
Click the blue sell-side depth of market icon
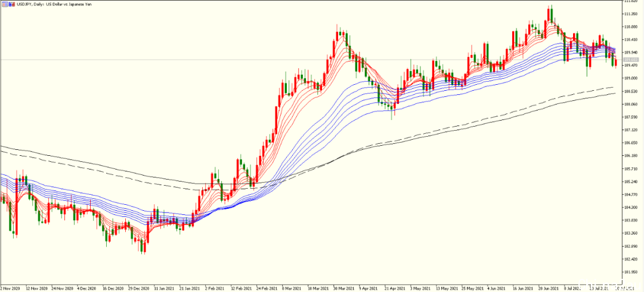coord(10,4)
